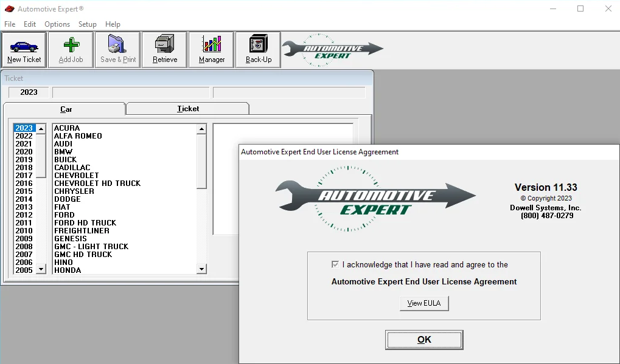Click the year list scrollbar thumb
Image resolution: width=620 pixels, height=364 pixels.
[x=41, y=156]
